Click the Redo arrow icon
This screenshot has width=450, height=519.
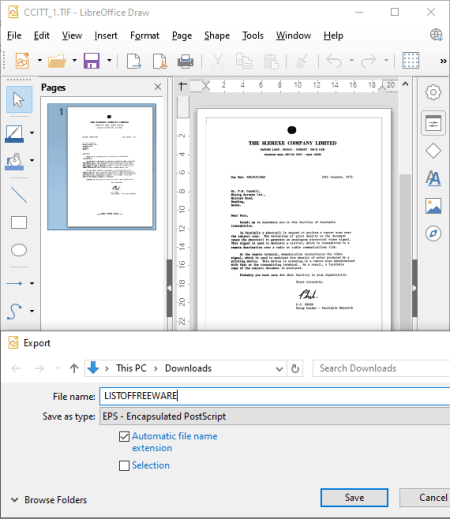(x=369, y=61)
